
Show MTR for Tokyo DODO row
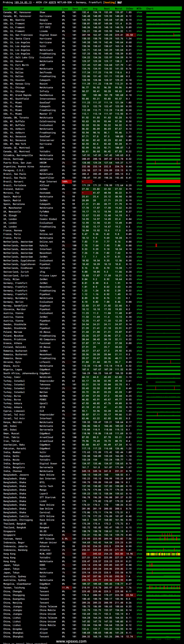pyautogui.click(x=139, y=565)
